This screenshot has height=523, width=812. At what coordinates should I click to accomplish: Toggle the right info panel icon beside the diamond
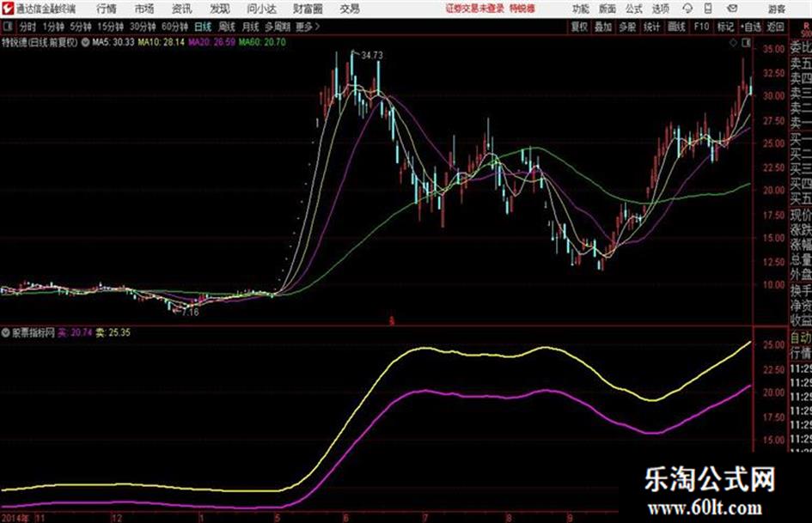pyautogui.click(x=746, y=44)
